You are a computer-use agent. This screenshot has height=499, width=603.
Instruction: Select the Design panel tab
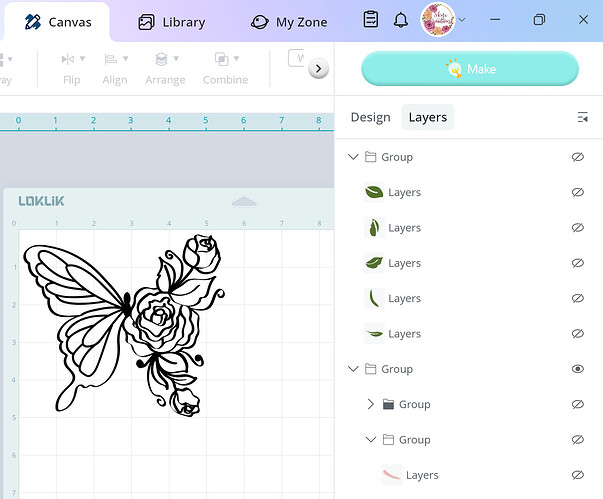pos(370,117)
